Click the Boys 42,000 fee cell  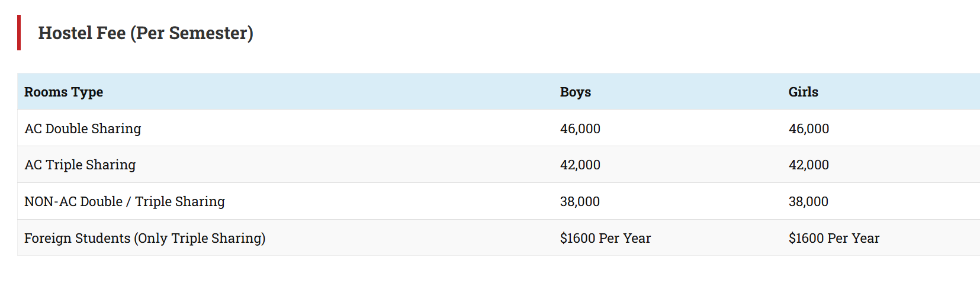[580, 165]
